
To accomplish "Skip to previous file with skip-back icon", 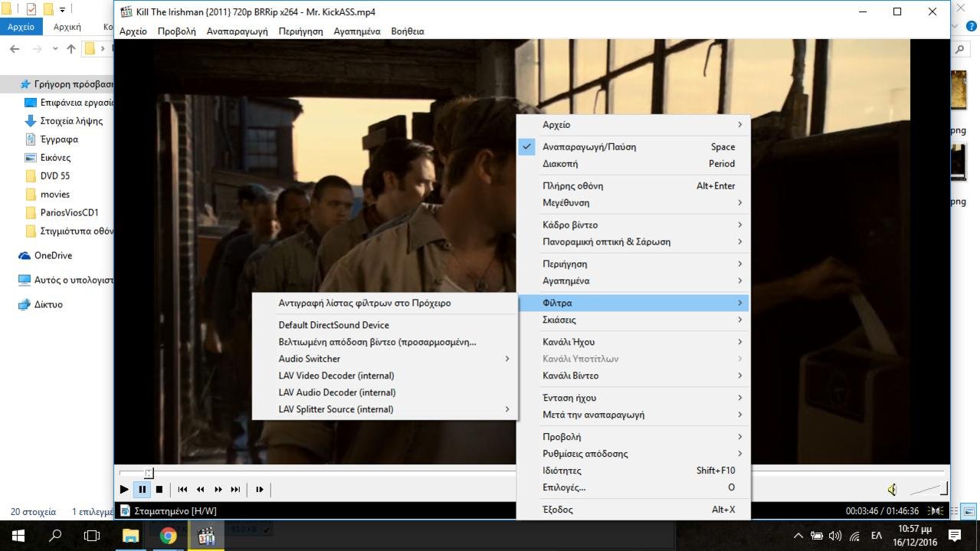I will pos(182,489).
